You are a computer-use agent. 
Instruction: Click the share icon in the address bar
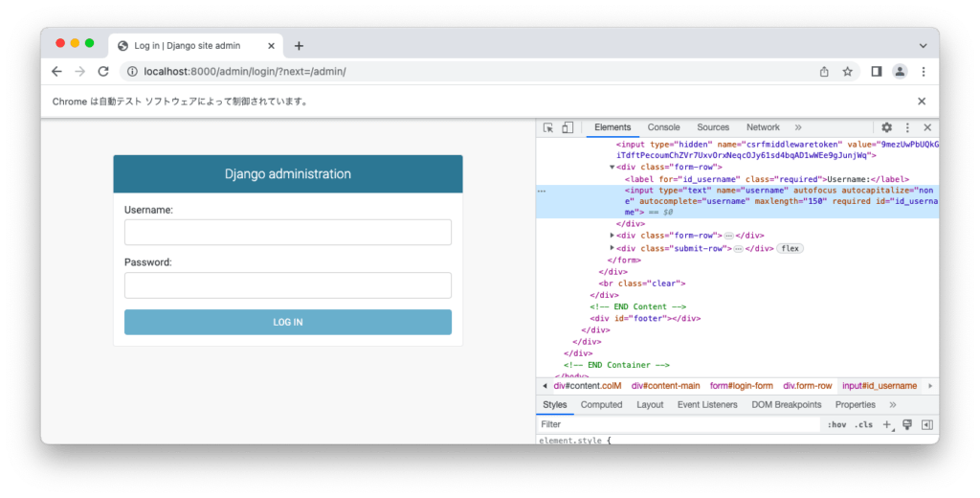[823, 72]
